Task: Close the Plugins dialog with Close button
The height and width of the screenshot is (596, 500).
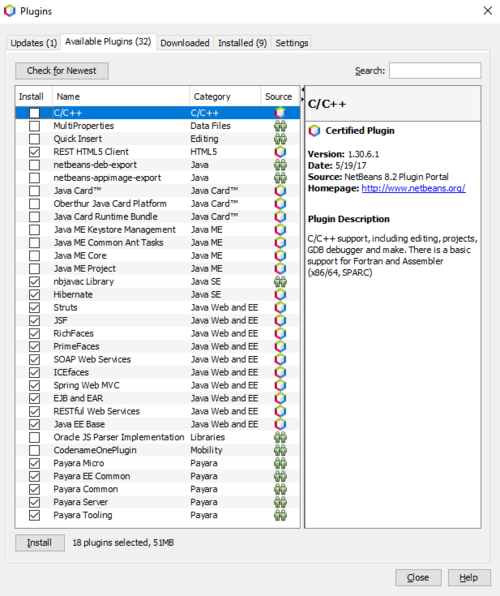Action: pyautogui.click(x=418, y=577)
